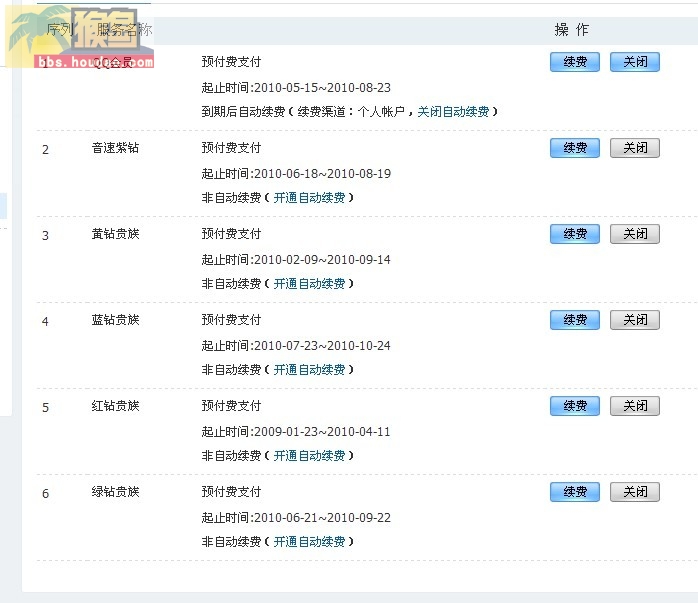Open 开通自动续费 link for 红钻贵族

[x=309, y=456]
